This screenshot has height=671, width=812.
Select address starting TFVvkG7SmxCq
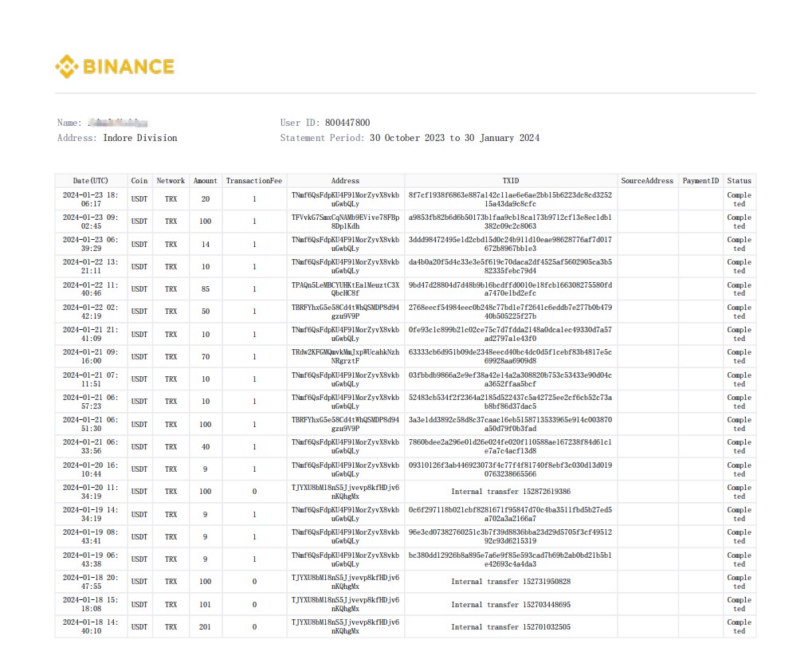click(345, 222)
